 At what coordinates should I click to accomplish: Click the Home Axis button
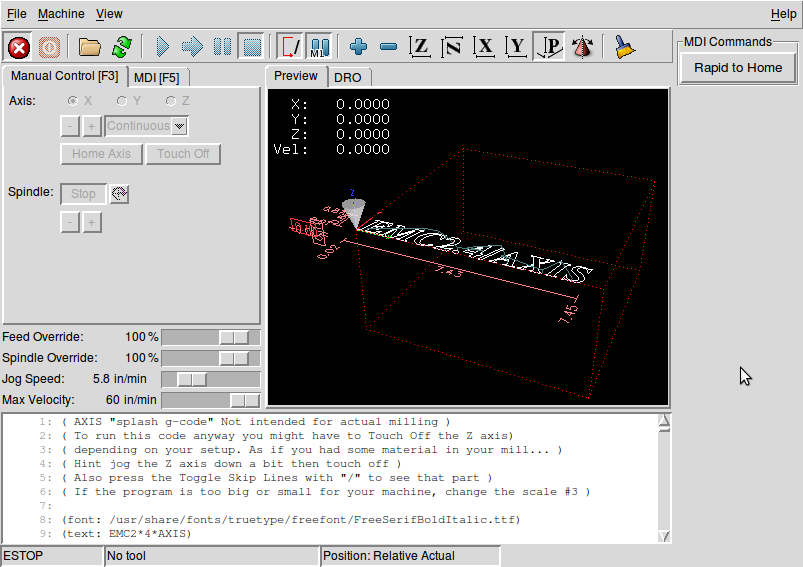101,154
